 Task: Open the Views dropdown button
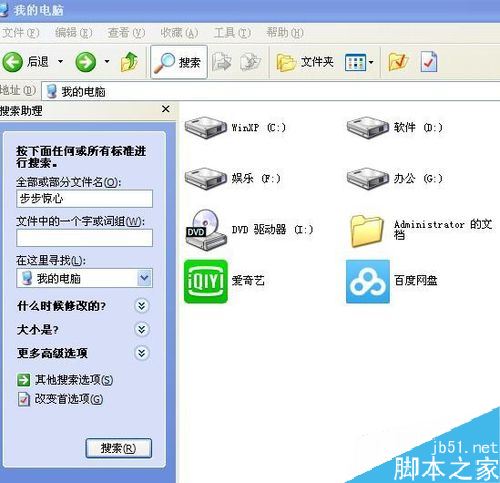pos(359,62)
